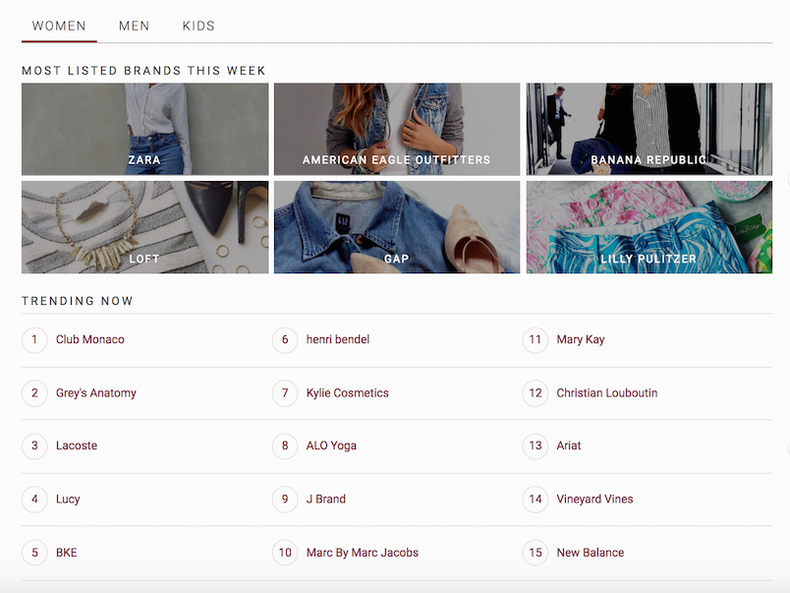Click the American Eagle Outfitters tile
Image resolution: width=790 pixels, height=593 pixels.
coord(397,129)
